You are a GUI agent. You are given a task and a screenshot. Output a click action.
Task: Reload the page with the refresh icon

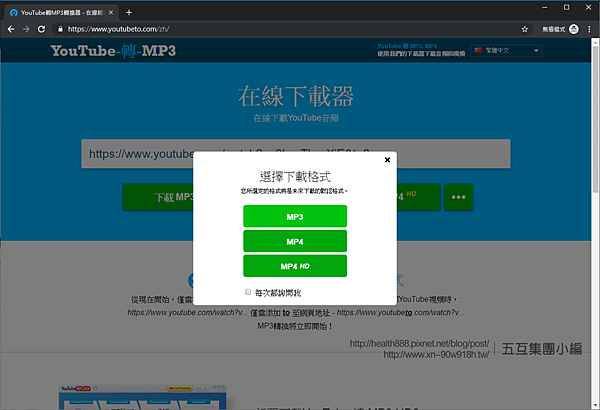coord(41,29)
